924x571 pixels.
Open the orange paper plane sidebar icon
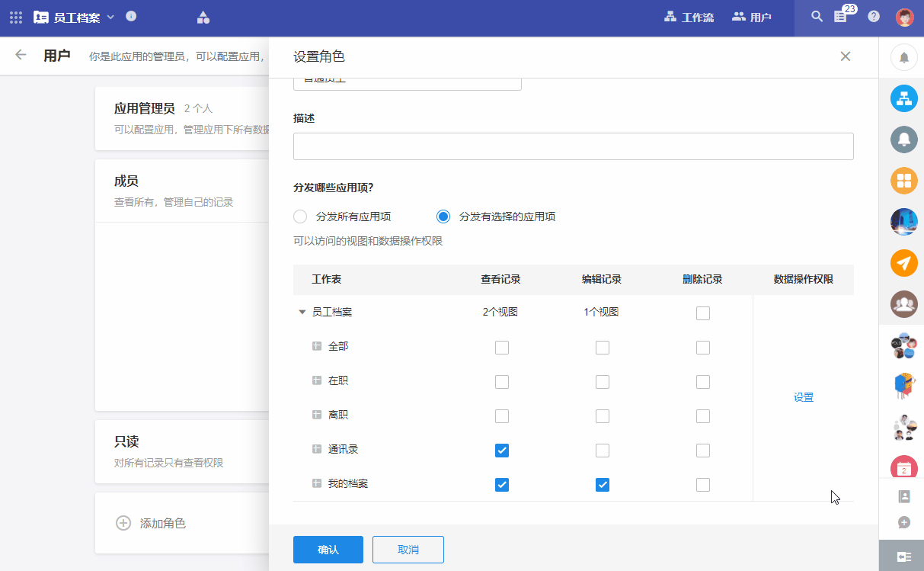tap(903, 263)
